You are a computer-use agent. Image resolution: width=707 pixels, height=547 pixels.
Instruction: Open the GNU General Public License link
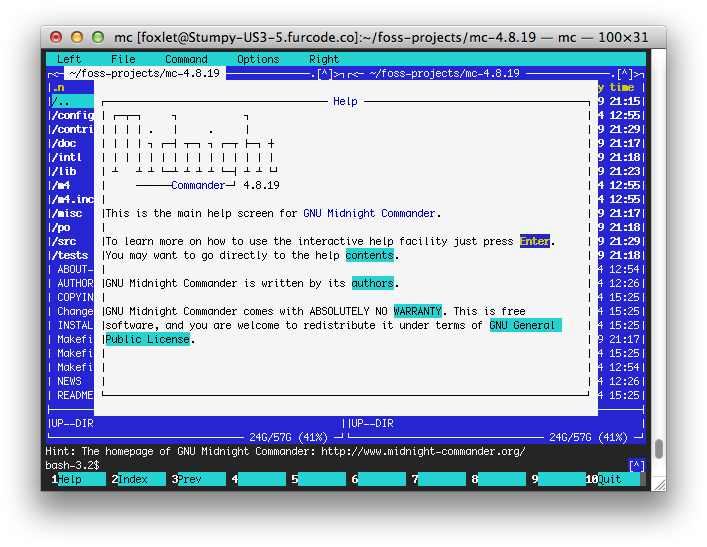click(525, 325)
